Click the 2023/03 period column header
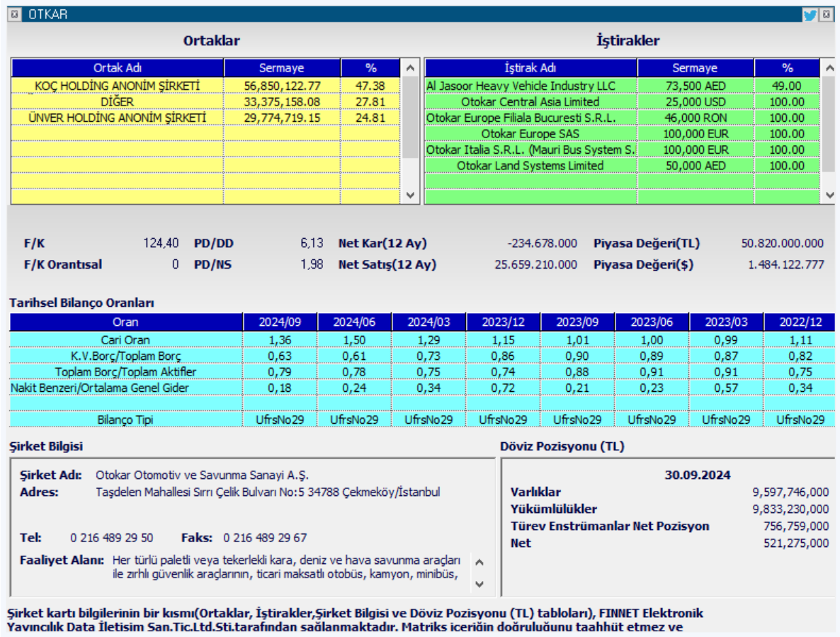Viewport: 840px width, 637px height. pos(726,322)
